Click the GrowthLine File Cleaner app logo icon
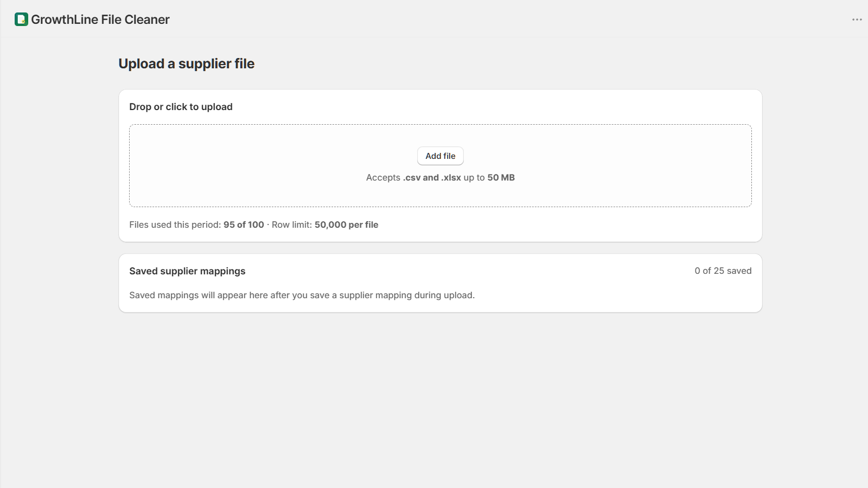This screenshot has height=488, width=868. point(21,20)
